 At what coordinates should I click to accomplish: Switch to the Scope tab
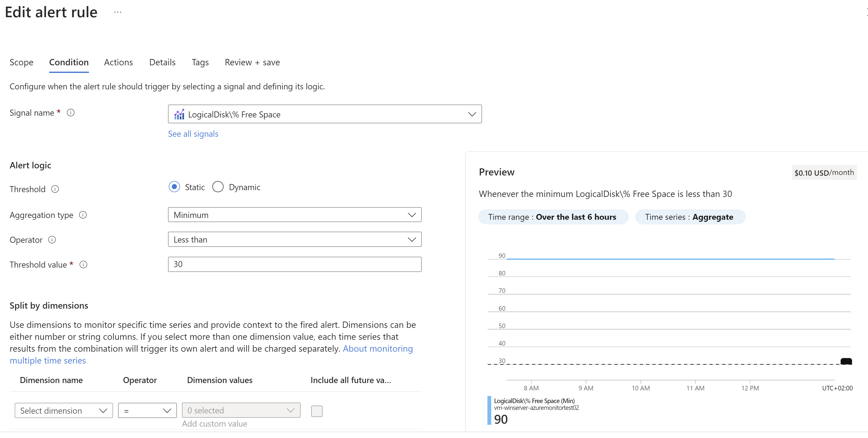point(21,62)
